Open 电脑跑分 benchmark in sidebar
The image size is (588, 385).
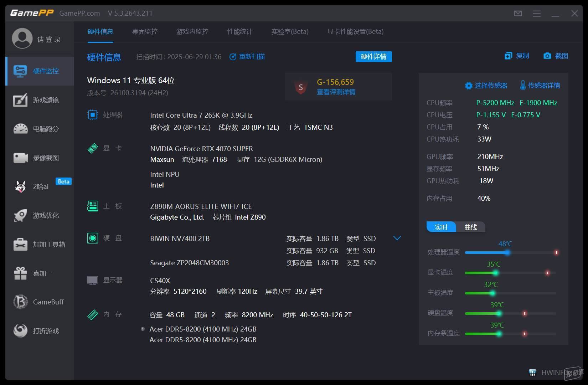point(40,129)
